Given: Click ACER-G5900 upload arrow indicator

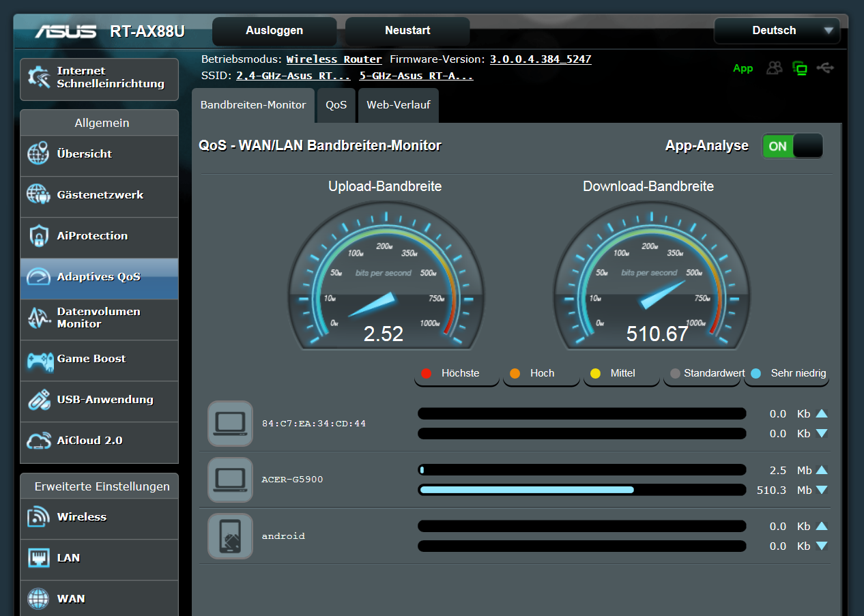Looking at the screenshot, I should (822, 470).
